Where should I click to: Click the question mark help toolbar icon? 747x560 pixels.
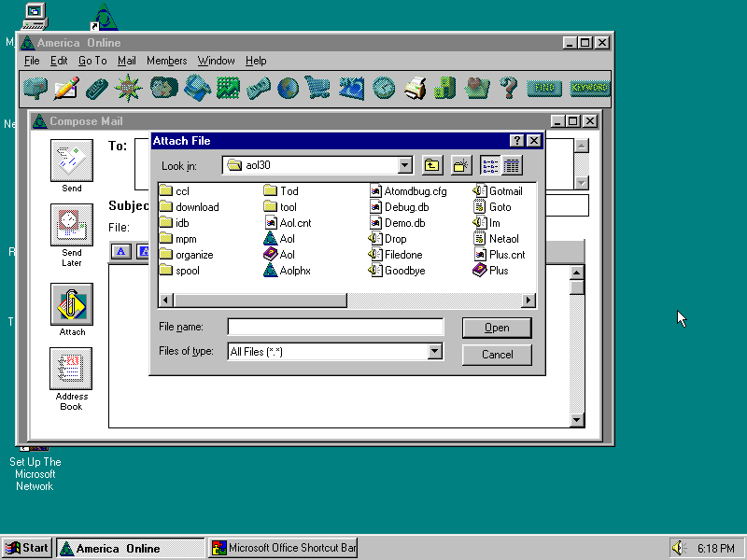click(508, 89)
